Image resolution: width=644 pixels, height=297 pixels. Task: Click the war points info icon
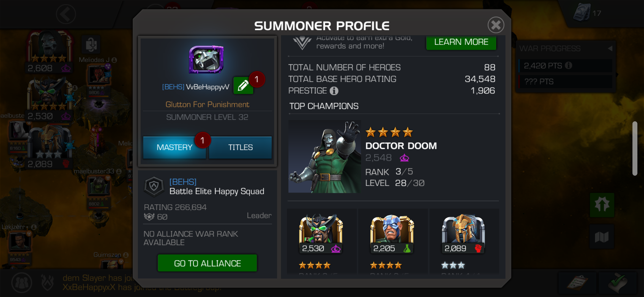click(569, 65)
